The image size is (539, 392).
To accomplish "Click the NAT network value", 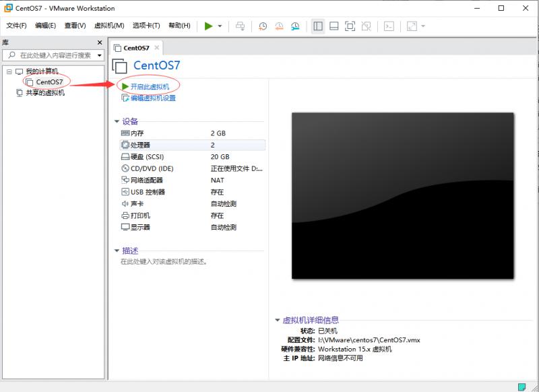I will 217,181.
